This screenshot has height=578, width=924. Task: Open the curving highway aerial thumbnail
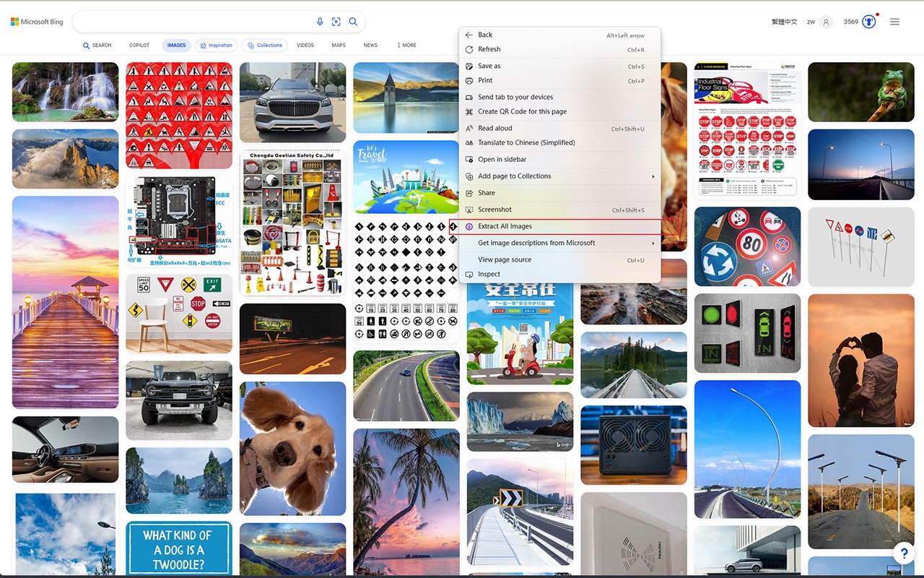tap(406, 386)
